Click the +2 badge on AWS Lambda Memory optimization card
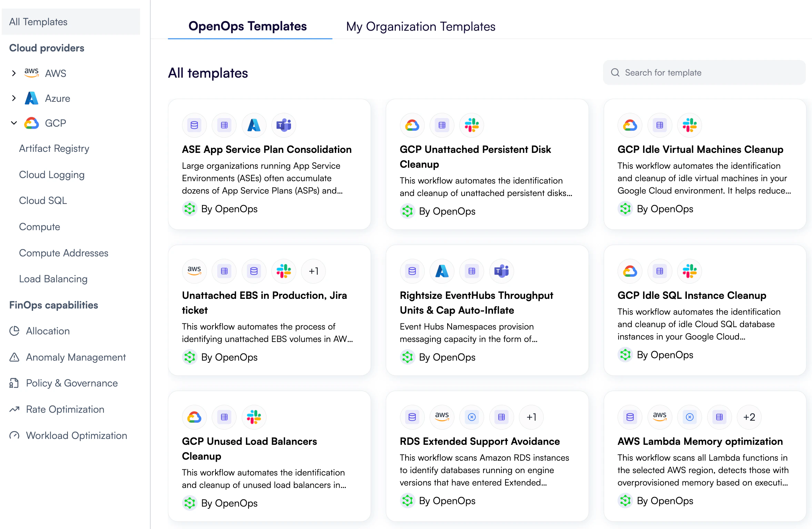Screen dimensions: 812x529 pyautogui.click(x=749, y=417)
